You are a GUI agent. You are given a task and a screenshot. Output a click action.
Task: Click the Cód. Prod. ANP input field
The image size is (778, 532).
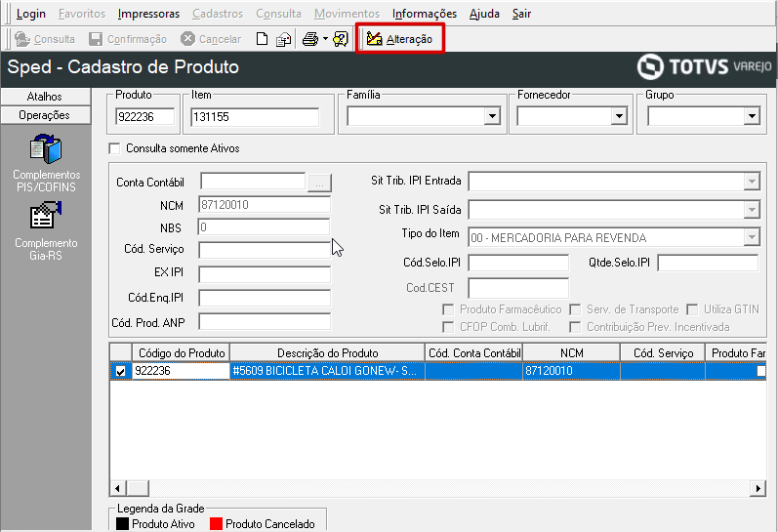coord(265,321)
